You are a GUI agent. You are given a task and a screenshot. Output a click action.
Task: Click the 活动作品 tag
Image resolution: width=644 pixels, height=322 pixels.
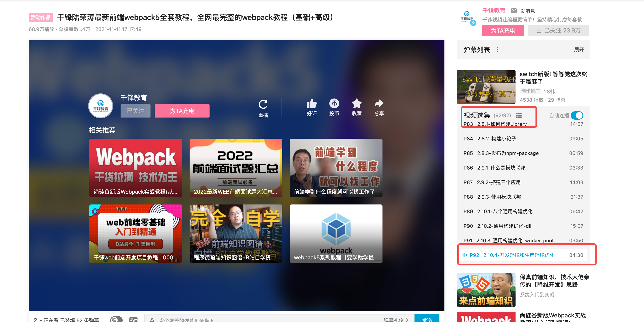(41, 17)
